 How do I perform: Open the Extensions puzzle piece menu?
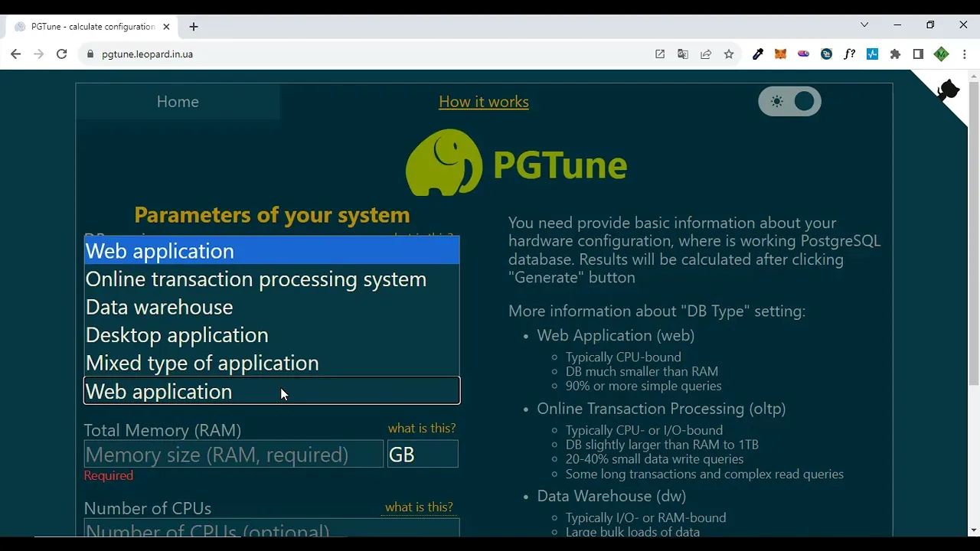coord(895,54)
